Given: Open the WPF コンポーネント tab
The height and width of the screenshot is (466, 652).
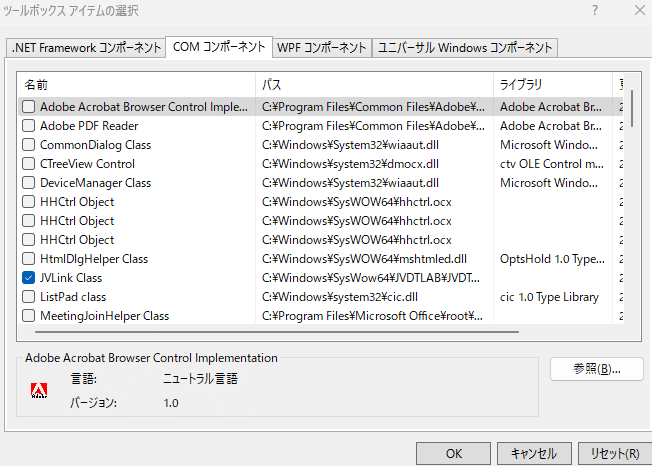Looking at the screenshot, I should tap(322, 48).
